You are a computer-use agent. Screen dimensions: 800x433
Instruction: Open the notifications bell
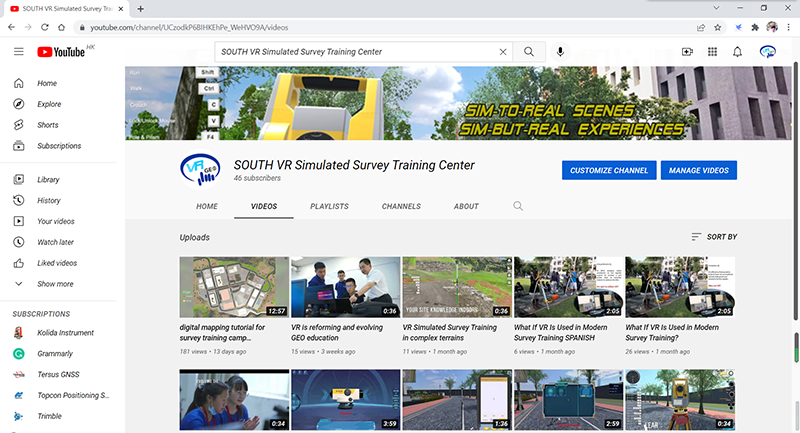tap(737, 52)
